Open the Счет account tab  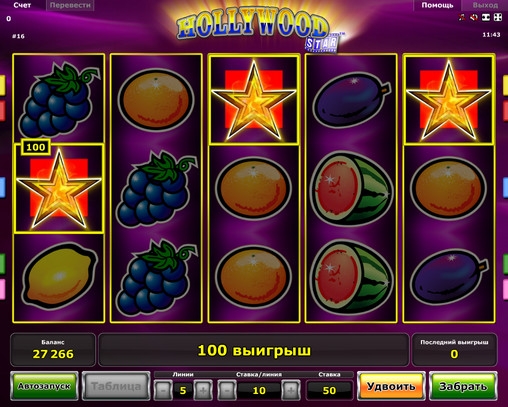(x=22, y=5)
